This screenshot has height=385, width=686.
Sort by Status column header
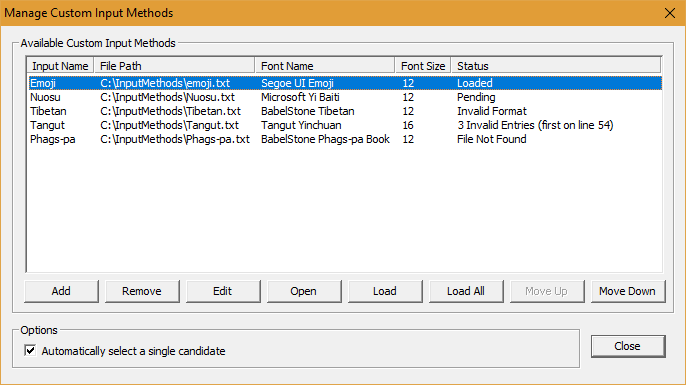pyautogui.click(x=556, y=66)
